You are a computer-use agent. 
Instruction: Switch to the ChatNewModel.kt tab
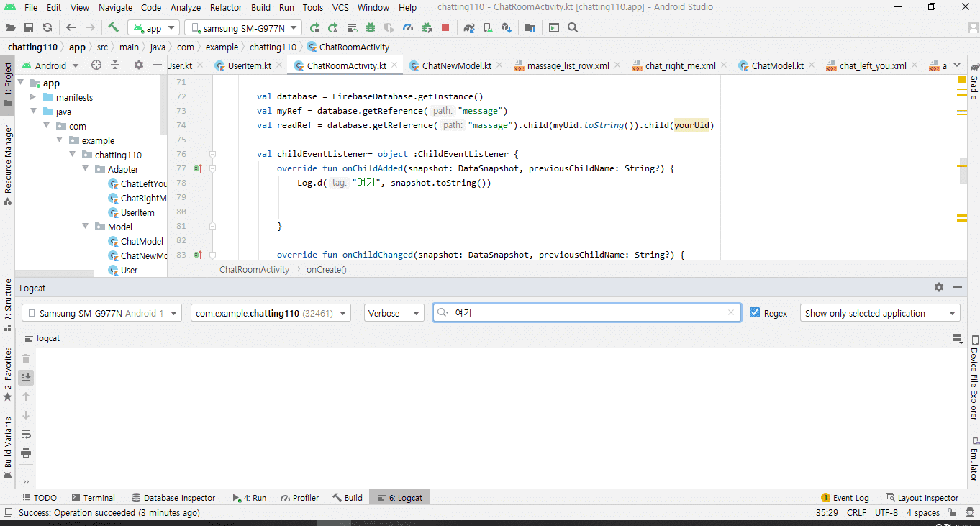456,65
